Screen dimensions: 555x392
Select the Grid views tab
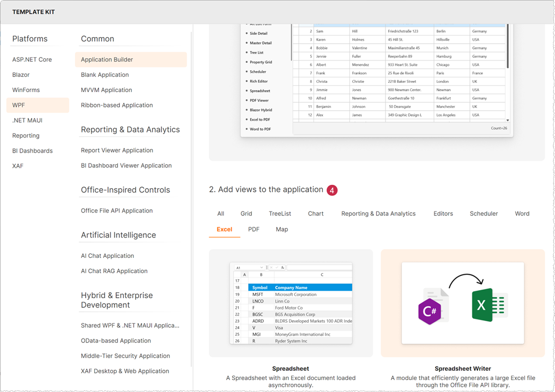pos(246,213)
